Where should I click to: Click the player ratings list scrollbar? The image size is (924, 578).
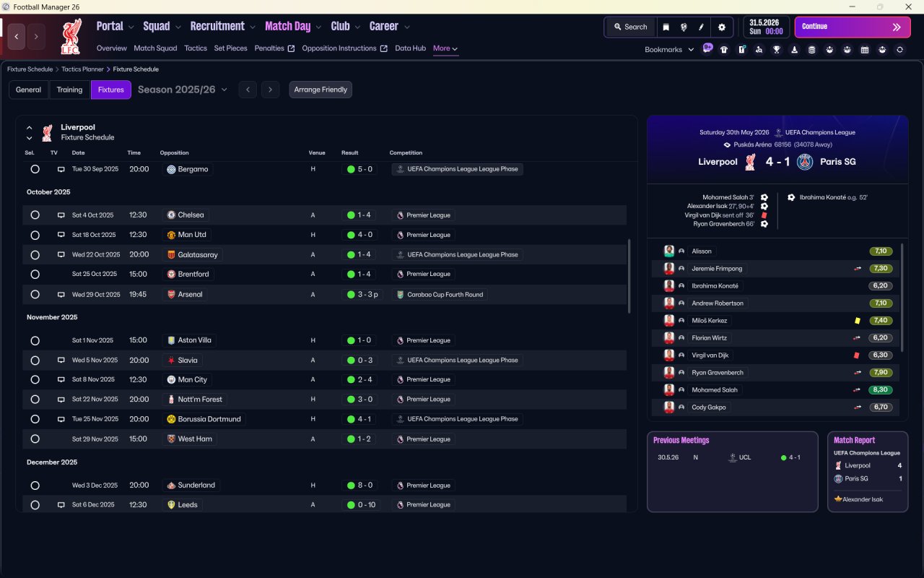tap(902, 297)
